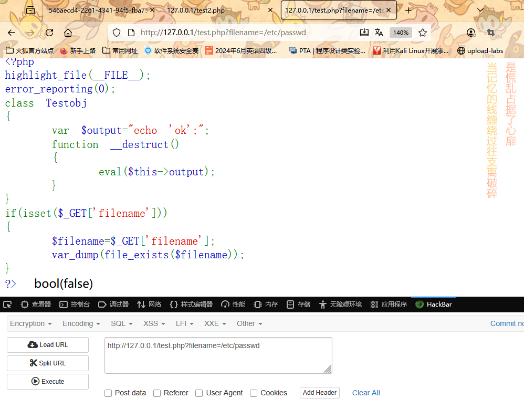Screen dimensions: 524x420
Task: Bookmark this page with the star icon
Action: (423, 33)
